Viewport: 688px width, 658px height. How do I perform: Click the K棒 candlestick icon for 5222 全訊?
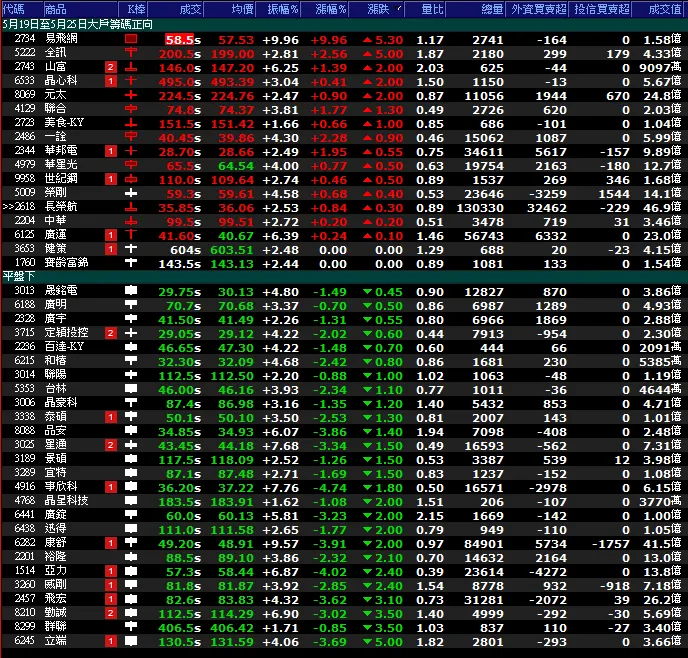click(131, 53)
